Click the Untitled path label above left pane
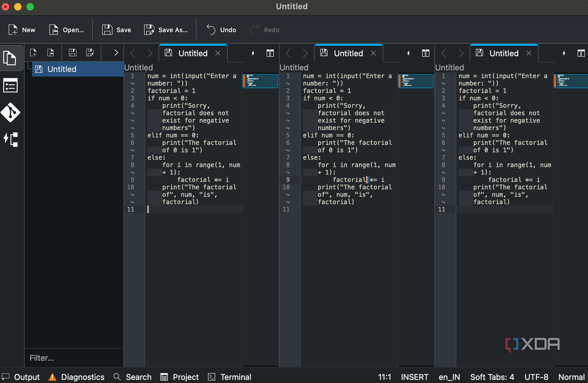Screen dimensions: 588x383 coord(138,68)
